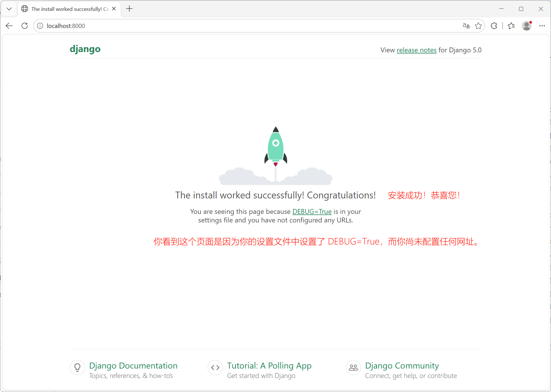Image resolution: width=551 pixels, height=392 pixels.
Task: Maximize the browser window
Action: click(x=521, y=9)
